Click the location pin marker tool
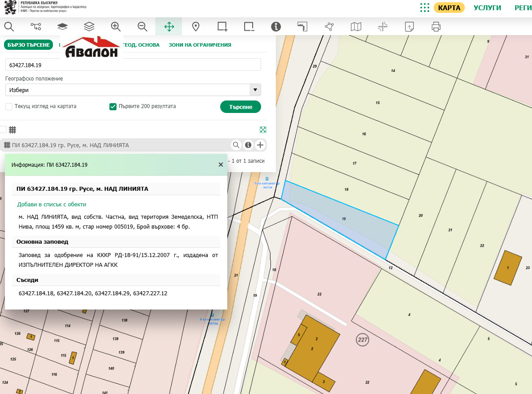532x394 pixels. coord(195,27)
